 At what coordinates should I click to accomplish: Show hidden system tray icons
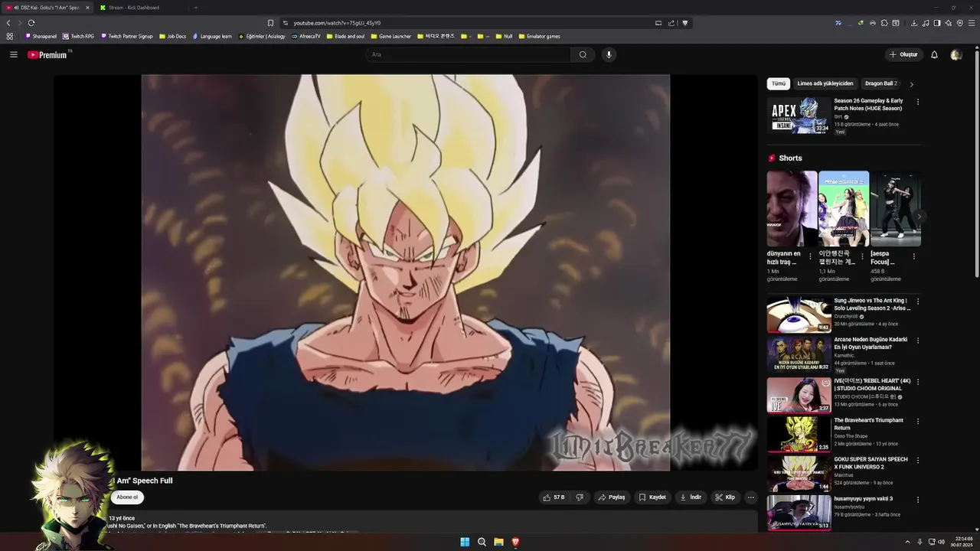(907, 542)
